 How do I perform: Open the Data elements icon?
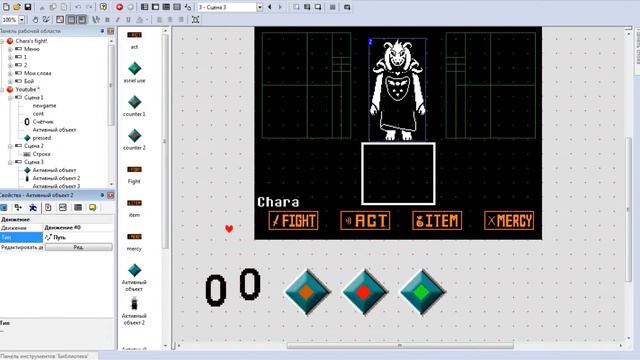(188, 7)
